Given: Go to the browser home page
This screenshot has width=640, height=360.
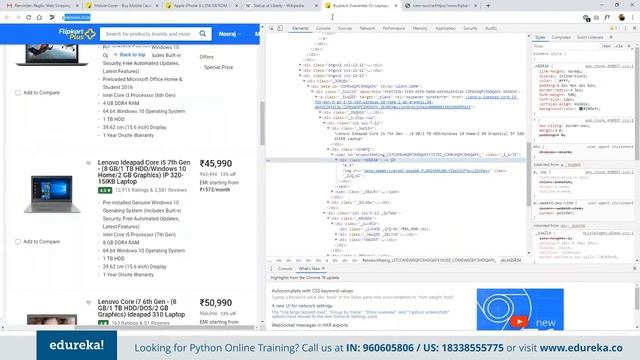Looking at the screenshot, I should pyautogui.click(x=40, y=18).
